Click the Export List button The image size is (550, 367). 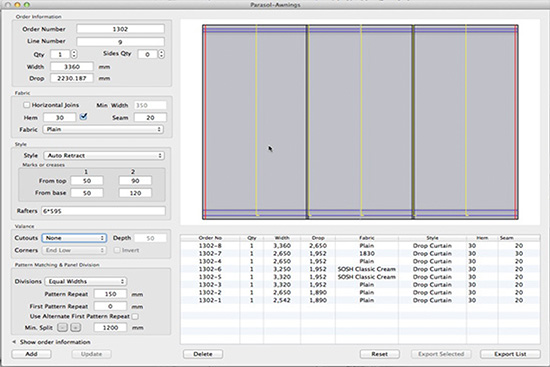510,354
